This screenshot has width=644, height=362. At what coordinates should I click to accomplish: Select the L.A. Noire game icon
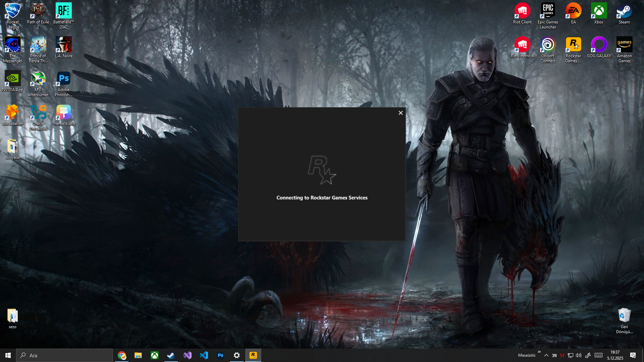tap(63, 45)
